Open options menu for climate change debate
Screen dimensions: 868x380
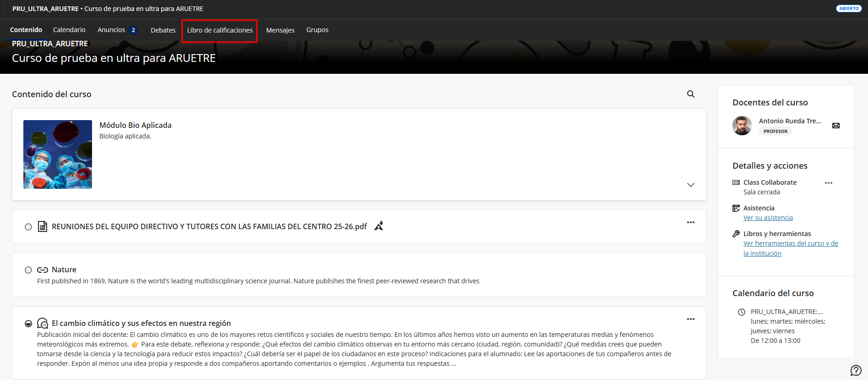[690, 319]
